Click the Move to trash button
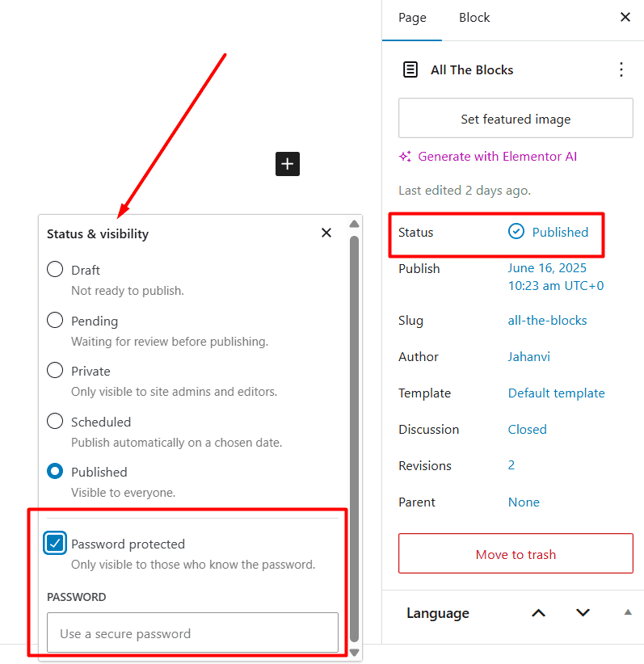This screenshot has width=644, height=664. point(516,553)
